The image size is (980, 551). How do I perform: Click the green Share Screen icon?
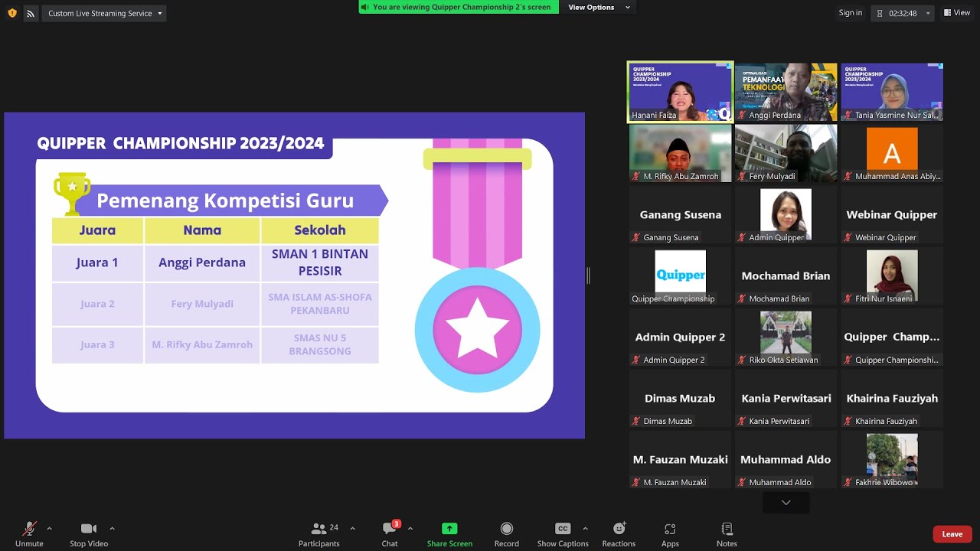point(449,528)
